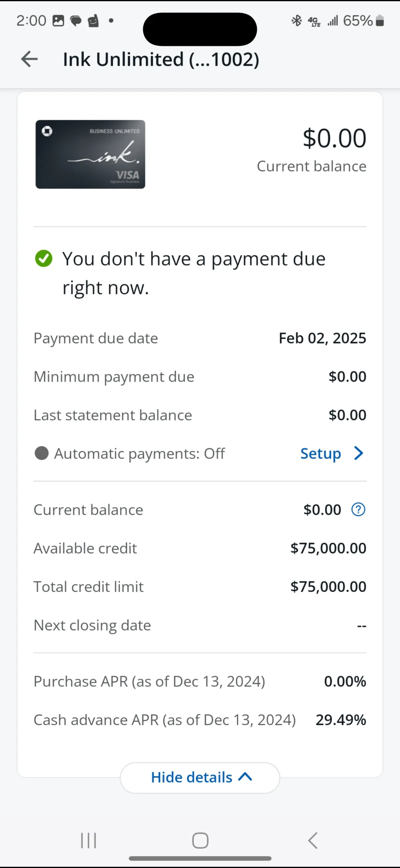Image resolution: width=400 pixels, height=868 pixels.
Task: Tap the Payment due date row
Action: click(200, 338)
